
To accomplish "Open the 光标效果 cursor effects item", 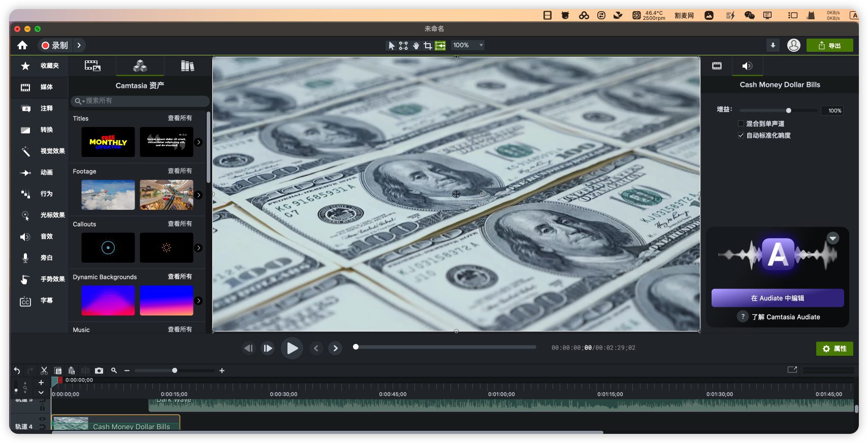I will click(x=40, y=215).
